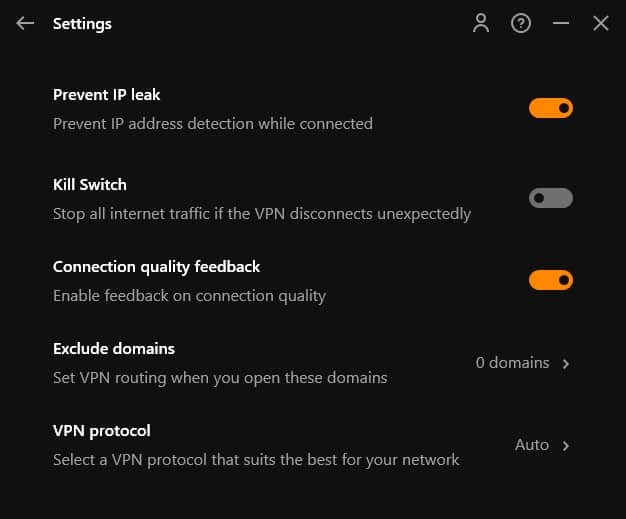Go back using the arrow icon
The image size is (626, 519).
click(25, 23)
